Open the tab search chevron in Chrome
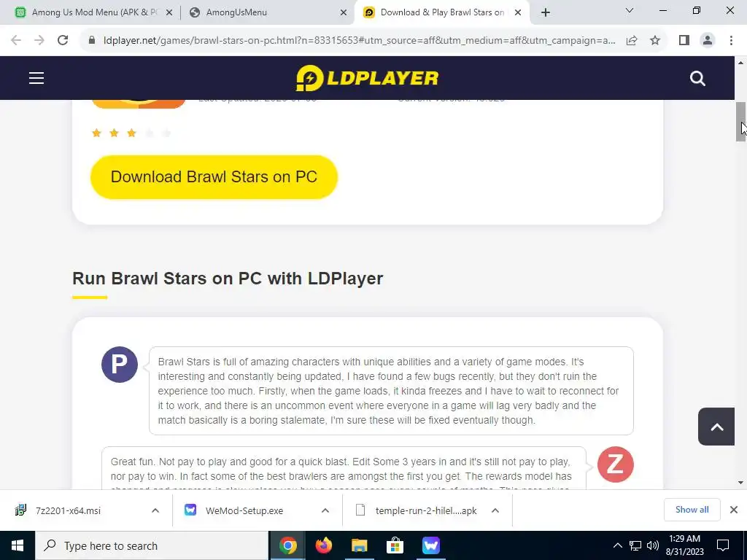Screen dimensions: 747x560 (x=630, y=10)
